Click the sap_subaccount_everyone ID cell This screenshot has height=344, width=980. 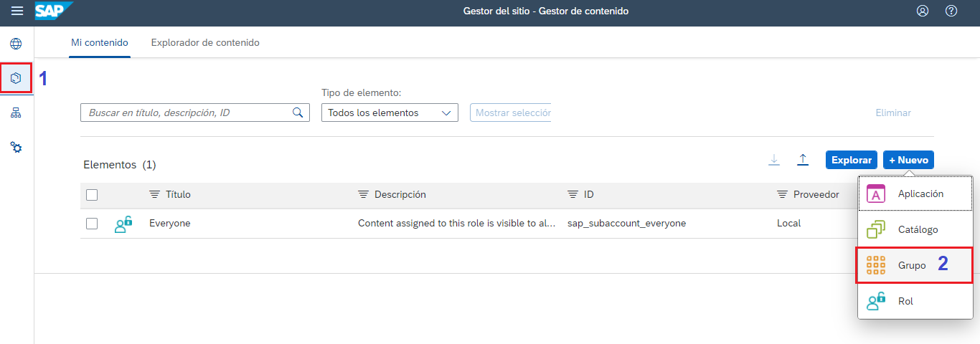click(626, 224)
